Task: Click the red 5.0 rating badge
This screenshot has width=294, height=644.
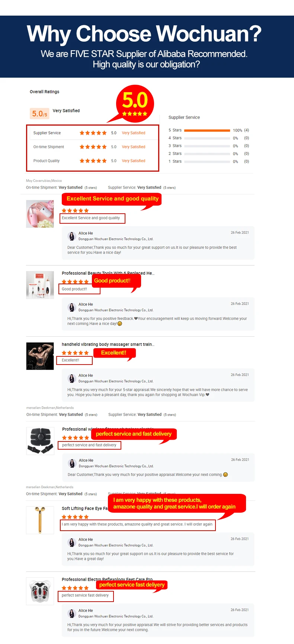Action: pos(135,104)
